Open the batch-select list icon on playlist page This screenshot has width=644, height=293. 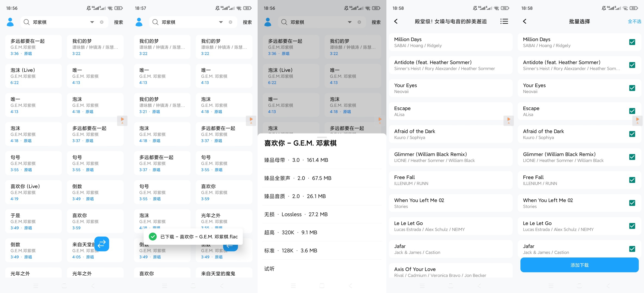[x=504, y=21]
